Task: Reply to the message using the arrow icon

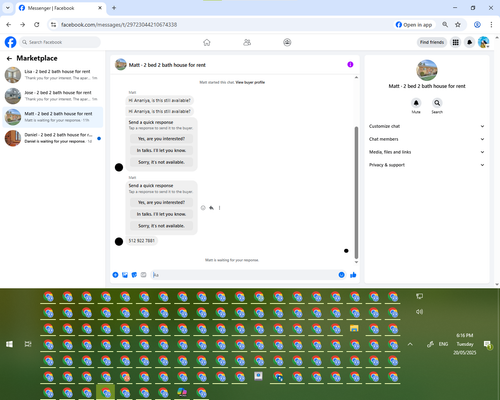Action: point(211,208)
